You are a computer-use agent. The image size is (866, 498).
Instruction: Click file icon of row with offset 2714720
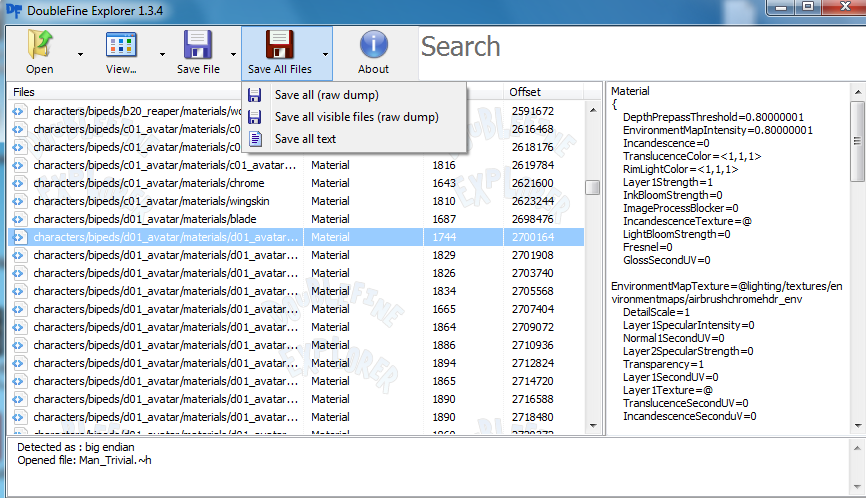[19, 382]
